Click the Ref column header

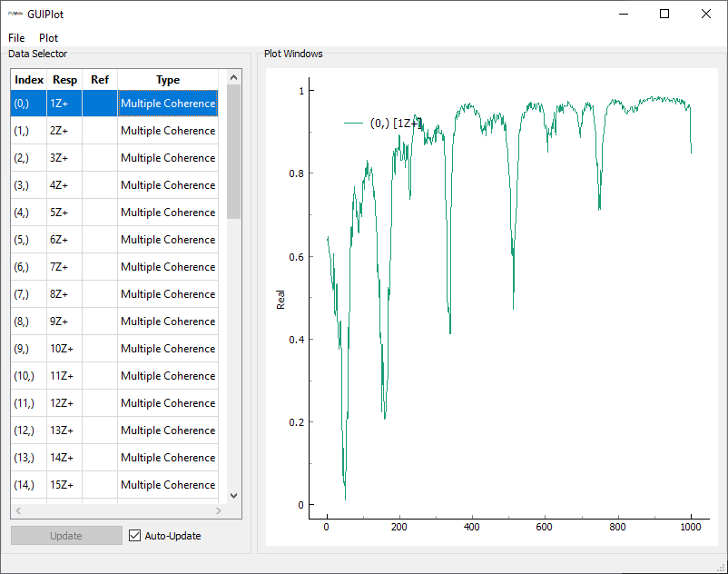click(100, 80)
